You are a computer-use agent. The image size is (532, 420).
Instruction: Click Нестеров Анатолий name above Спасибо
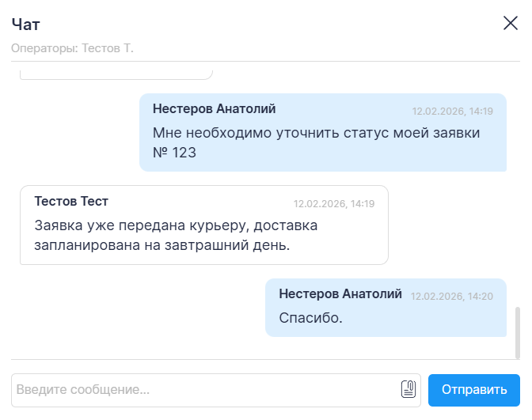point(340,293)
